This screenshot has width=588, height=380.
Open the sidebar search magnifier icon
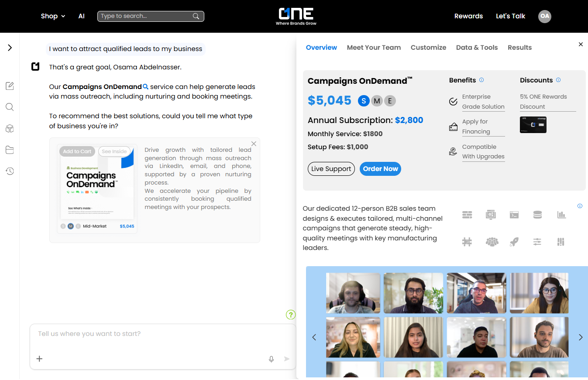tap(10, 107)
